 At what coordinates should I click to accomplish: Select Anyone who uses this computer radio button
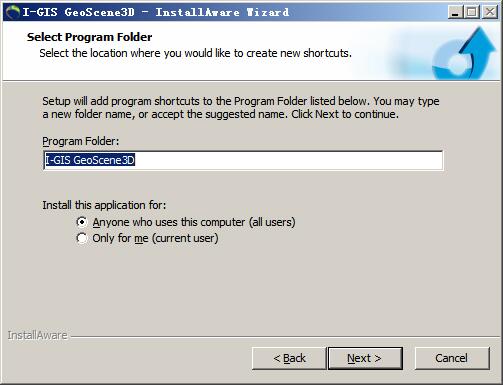point(82,222)
